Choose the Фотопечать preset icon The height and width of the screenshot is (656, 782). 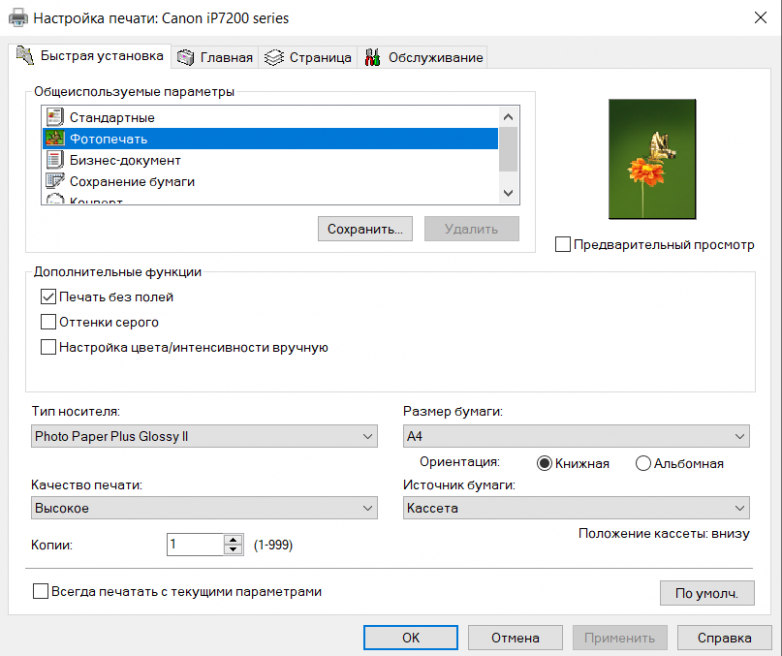coord(54,139)
